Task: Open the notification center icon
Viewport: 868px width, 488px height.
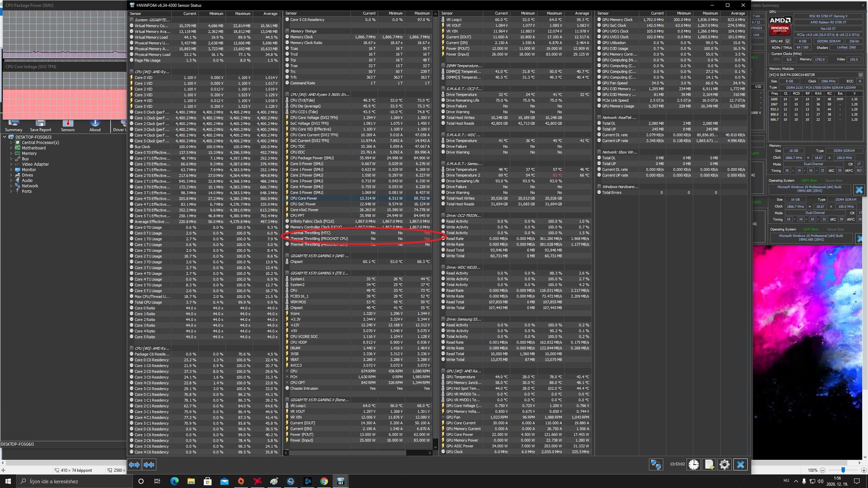Action: 857,481
